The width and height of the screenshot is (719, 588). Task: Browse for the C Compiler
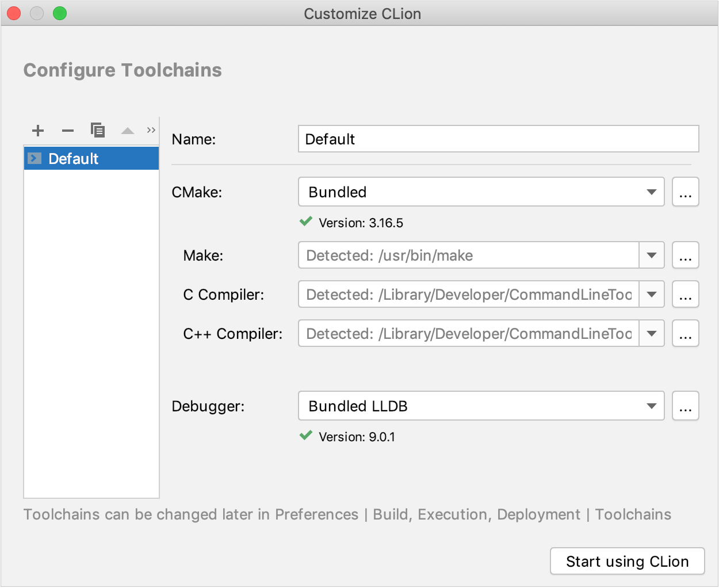click(686, 294)
